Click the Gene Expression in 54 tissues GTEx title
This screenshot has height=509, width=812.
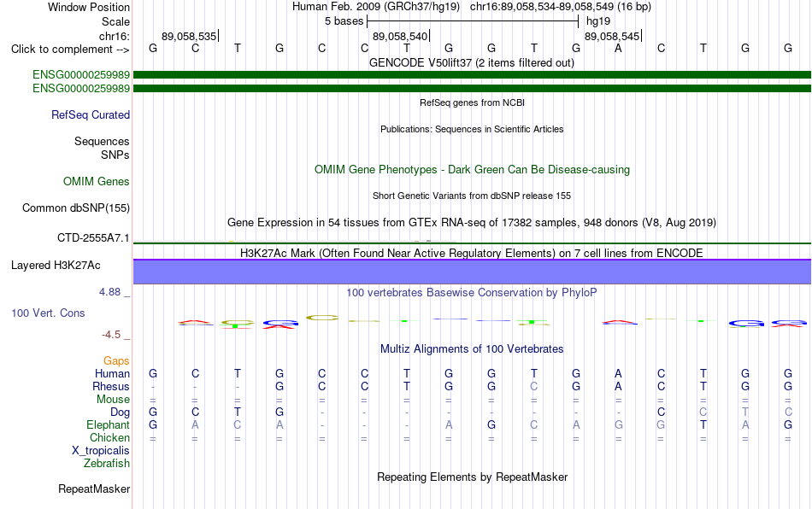[472, 222]
